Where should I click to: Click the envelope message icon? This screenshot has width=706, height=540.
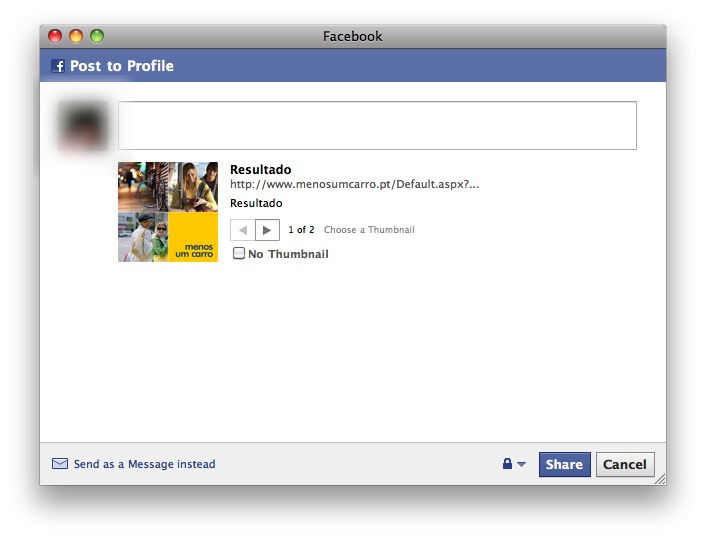(x=60, y=463)
